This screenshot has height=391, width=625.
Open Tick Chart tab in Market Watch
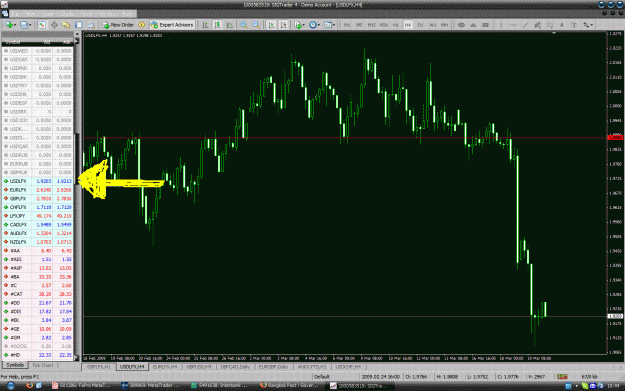click(42, 365)
